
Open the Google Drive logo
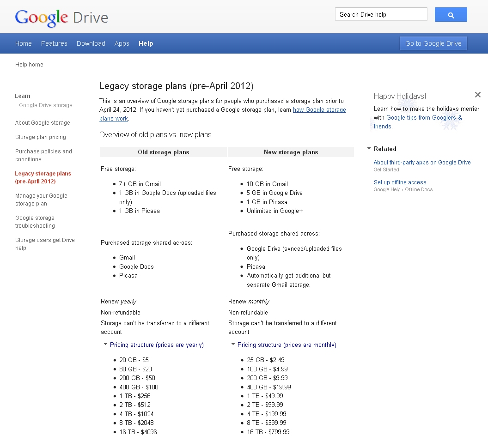[61, 18]
